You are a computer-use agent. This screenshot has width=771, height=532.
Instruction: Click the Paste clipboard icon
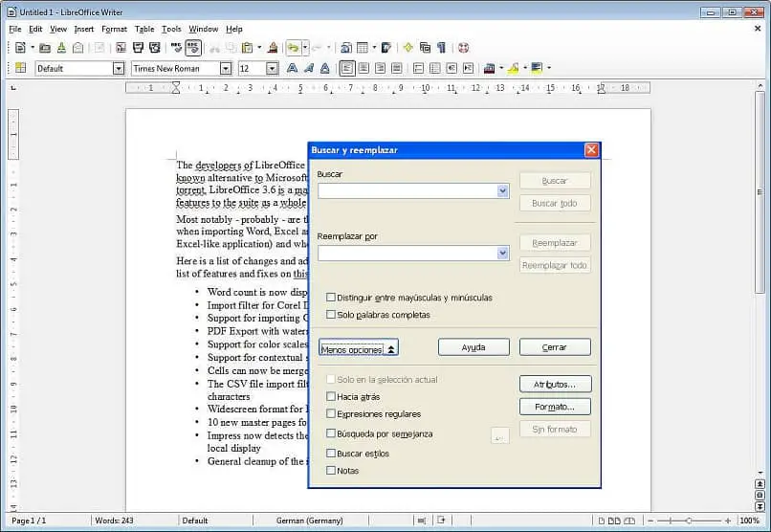pos(247,48)
